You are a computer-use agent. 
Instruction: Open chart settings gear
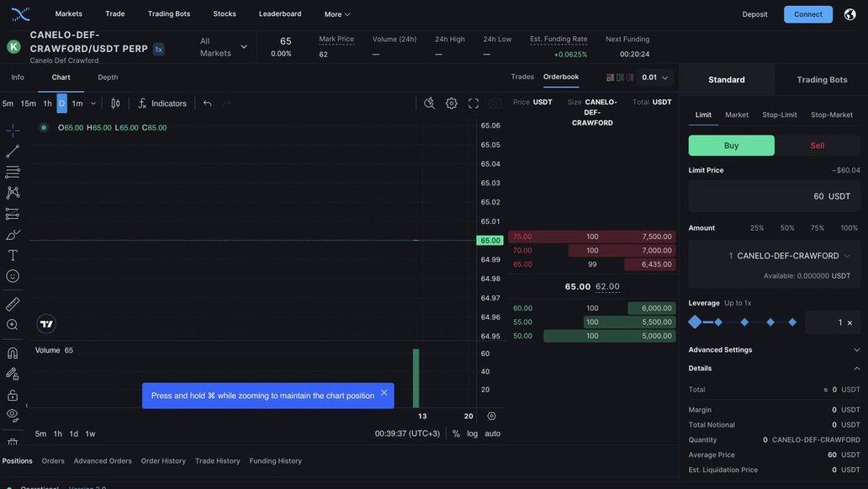451,104
